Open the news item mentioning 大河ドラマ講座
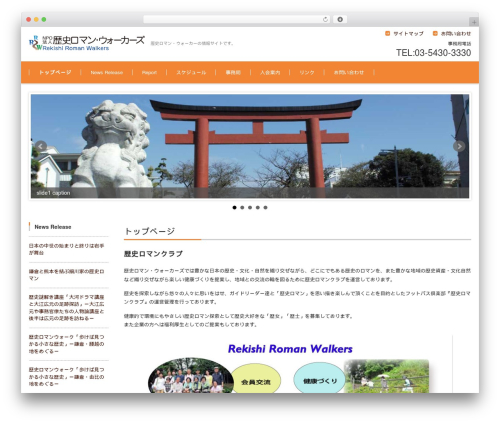This screenshot has width=500, height=423. [x=66, y=307]
